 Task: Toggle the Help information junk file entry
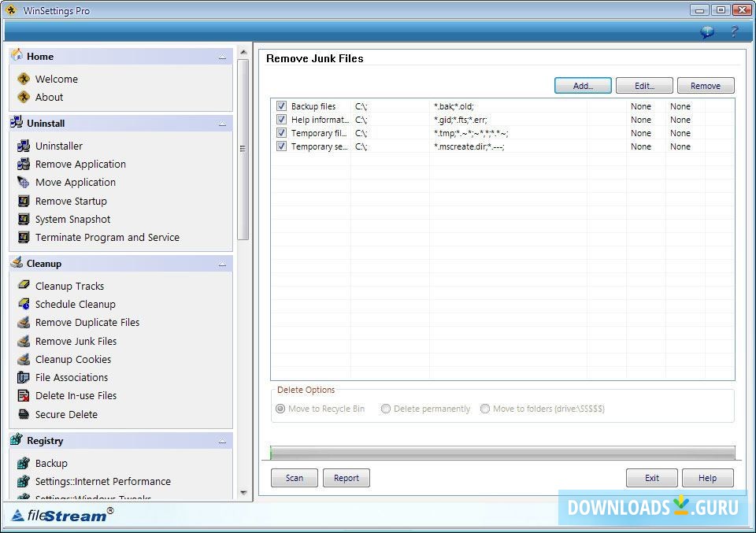pos(281,119)
